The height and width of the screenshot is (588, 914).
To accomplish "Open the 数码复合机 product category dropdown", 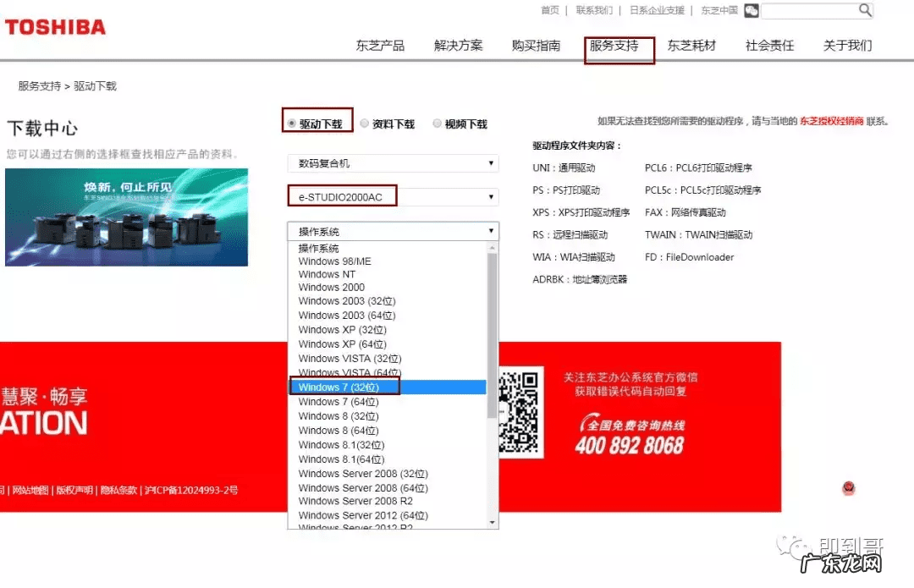I will coord(394,163).
